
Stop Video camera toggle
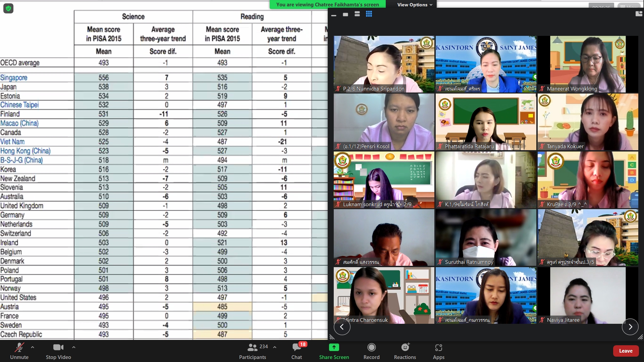[x=58, y=350]
